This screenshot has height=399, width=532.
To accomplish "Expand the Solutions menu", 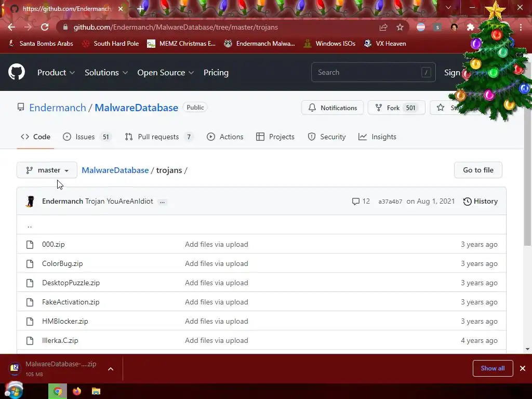I will (x=106, y=73).
